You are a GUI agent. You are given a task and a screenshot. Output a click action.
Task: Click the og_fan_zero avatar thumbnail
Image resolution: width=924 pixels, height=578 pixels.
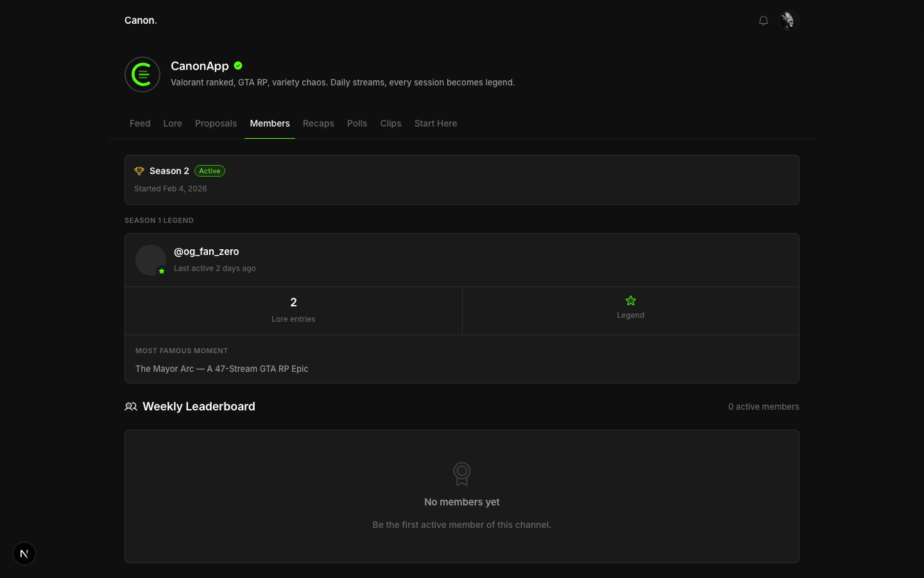(x=151, y=260)
